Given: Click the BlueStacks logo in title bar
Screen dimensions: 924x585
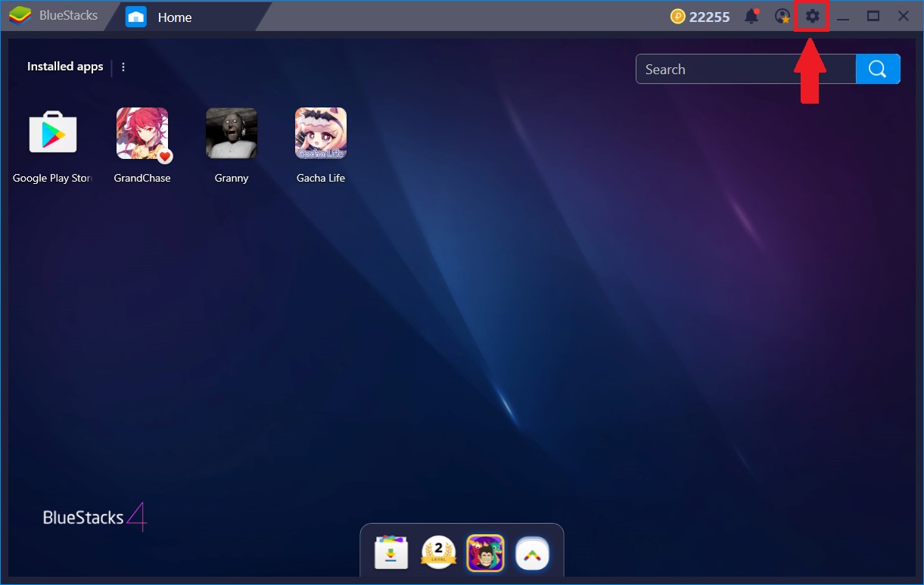Looking at the screenshot, I should (x=20, y=16).
